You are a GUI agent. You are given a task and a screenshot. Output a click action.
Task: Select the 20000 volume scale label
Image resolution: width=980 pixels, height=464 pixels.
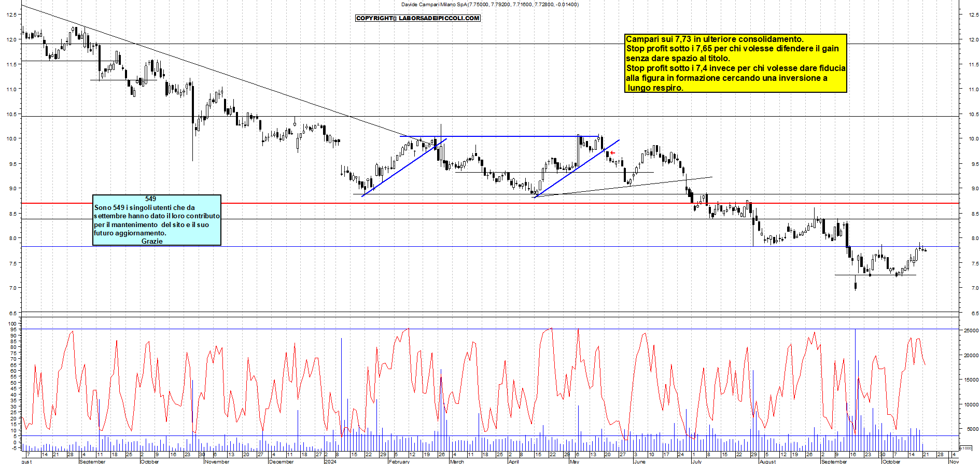point(971,355)
